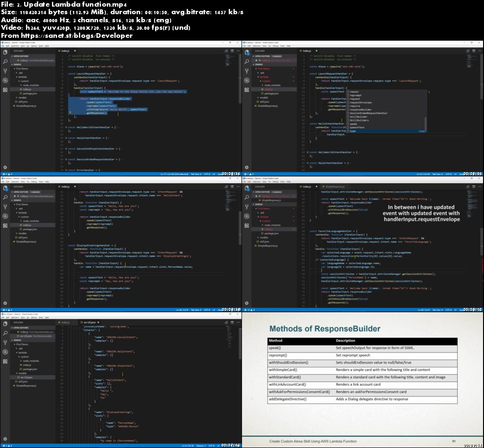Select highlighted type suggestion in 00:03:06 autocomplete

[386, 131]
